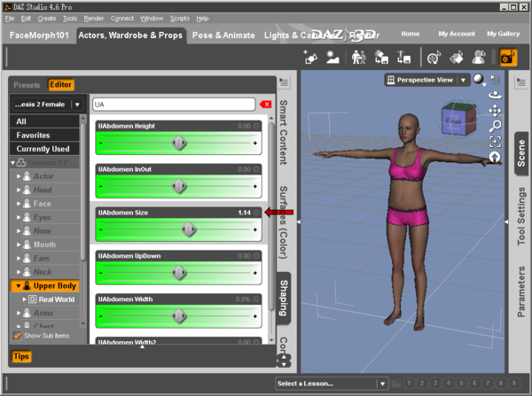The image size is (532, 396).
Task: Select the zoom magnifier control in viewport
Action: [495, 126]
